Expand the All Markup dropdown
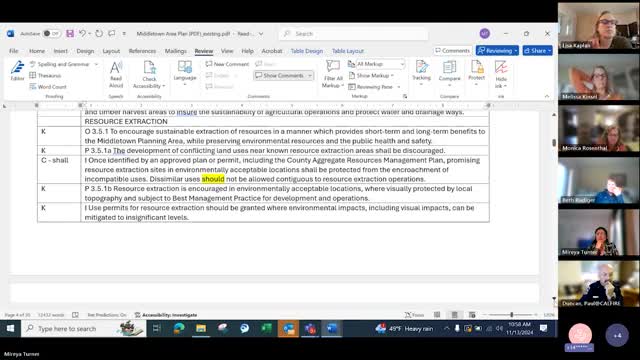This screenshot has height=360, width=640. (x=380, y=64)
